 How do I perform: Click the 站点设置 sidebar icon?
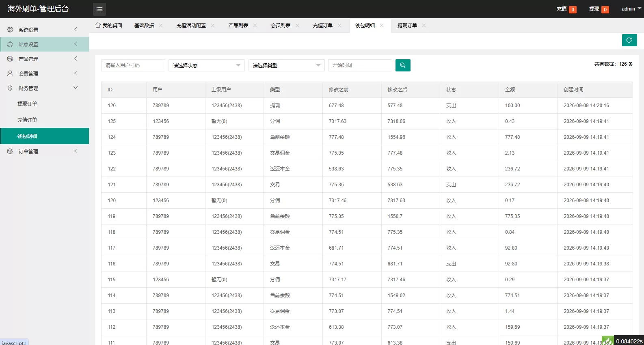tap(10, 44)
